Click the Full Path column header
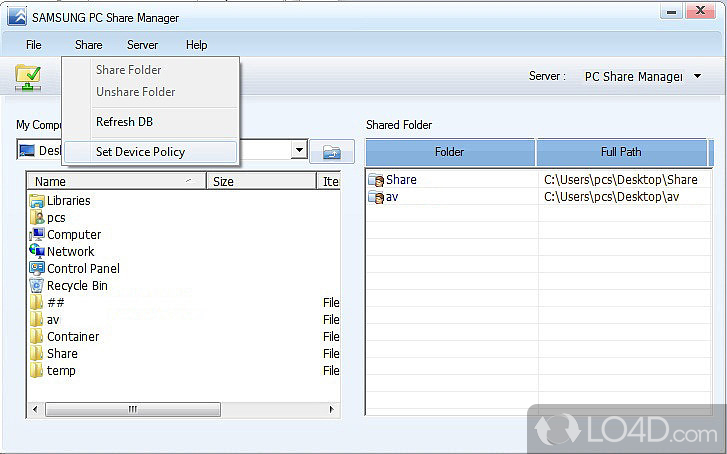Screen dimensions: 727x454 point(621,152)
